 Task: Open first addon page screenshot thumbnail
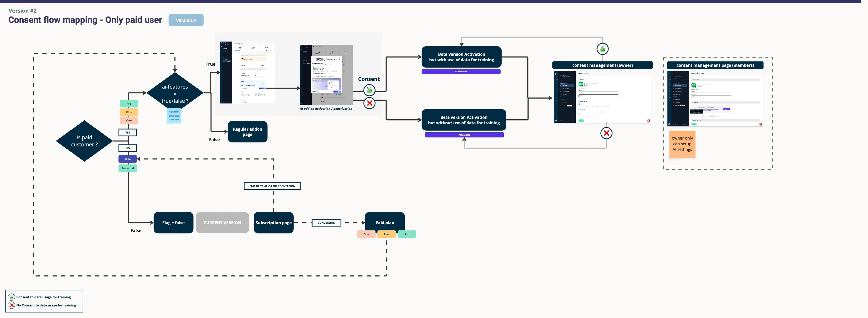247,73
